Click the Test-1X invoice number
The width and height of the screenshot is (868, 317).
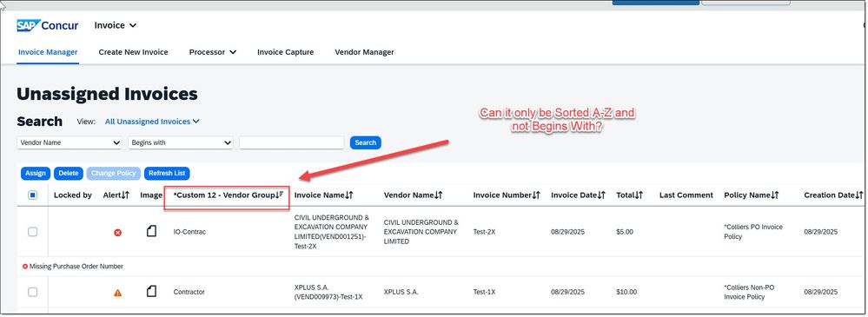pos(484,292)
